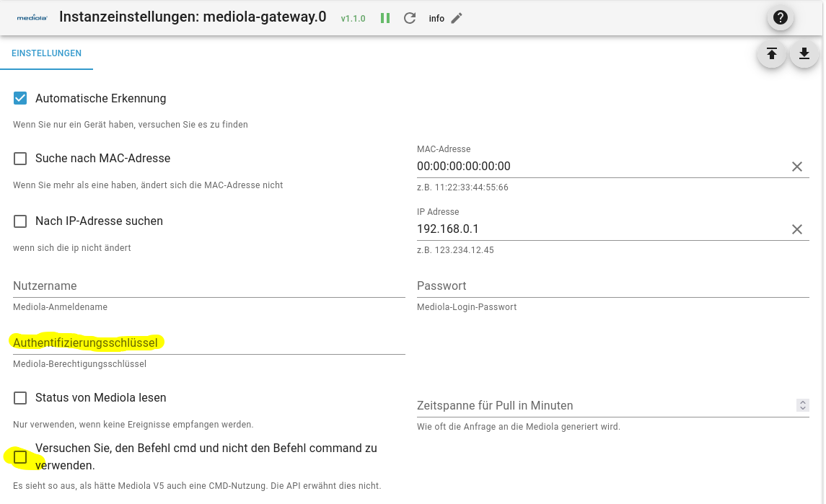Click 'Mediola-Berechtigungsschlüssel' helper text
This screenshot has height=504, width=826.
click(x=79, y=364)
